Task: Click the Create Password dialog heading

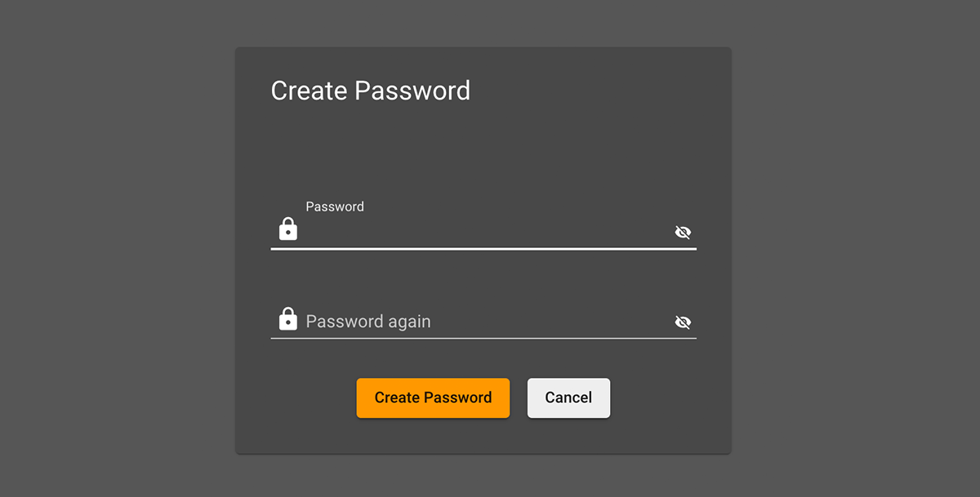Action: (370, 91)
